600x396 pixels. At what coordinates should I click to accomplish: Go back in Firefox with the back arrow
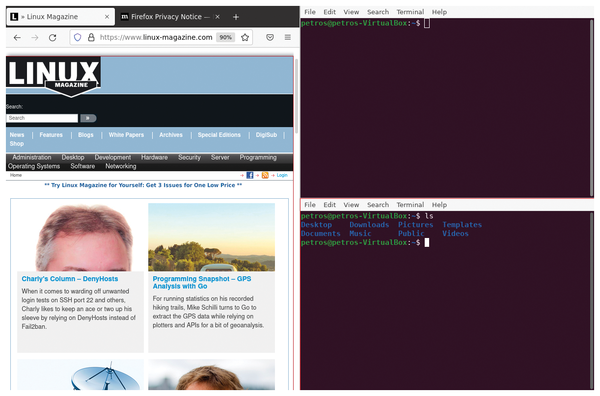pos(17,37)
